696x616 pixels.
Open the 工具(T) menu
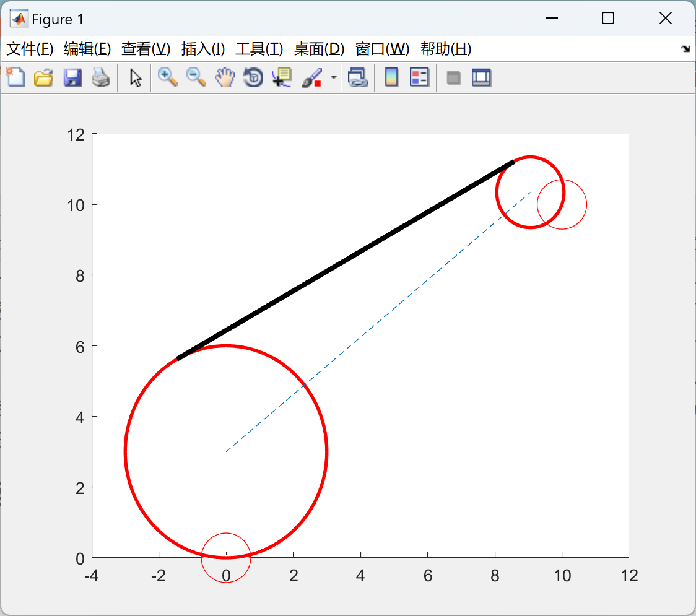(259, 49)
